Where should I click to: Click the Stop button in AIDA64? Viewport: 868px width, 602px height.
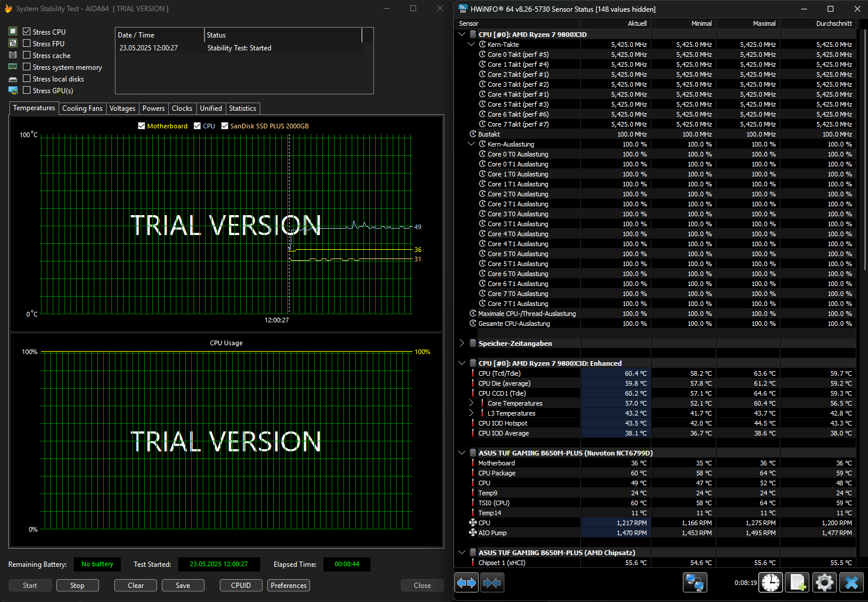coord(77,586)
